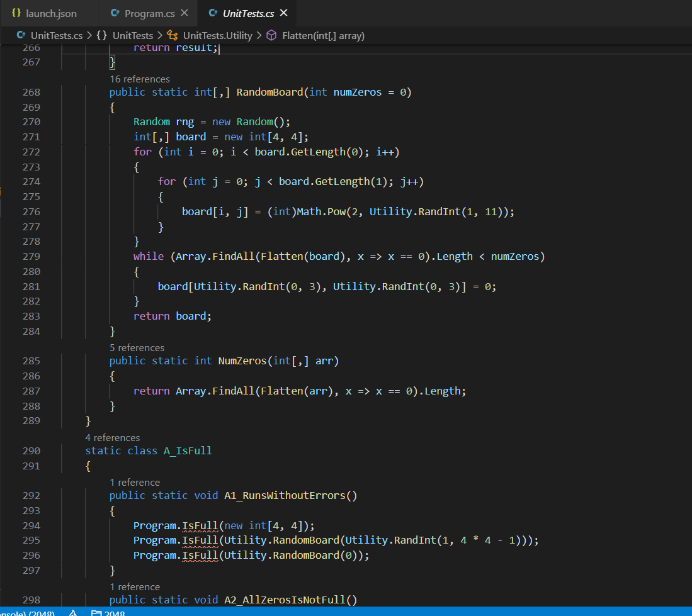Close the UnitTests.cs tab
The image size is (692, 616).
point(284,13)
